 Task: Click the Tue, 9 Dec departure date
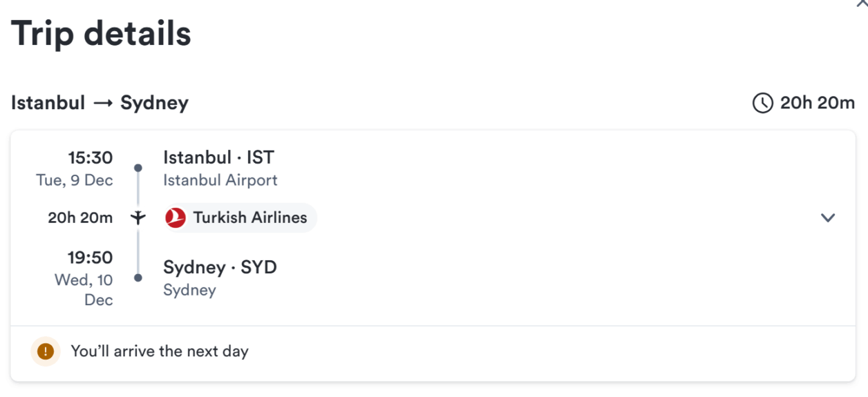[x=75, y=180]
